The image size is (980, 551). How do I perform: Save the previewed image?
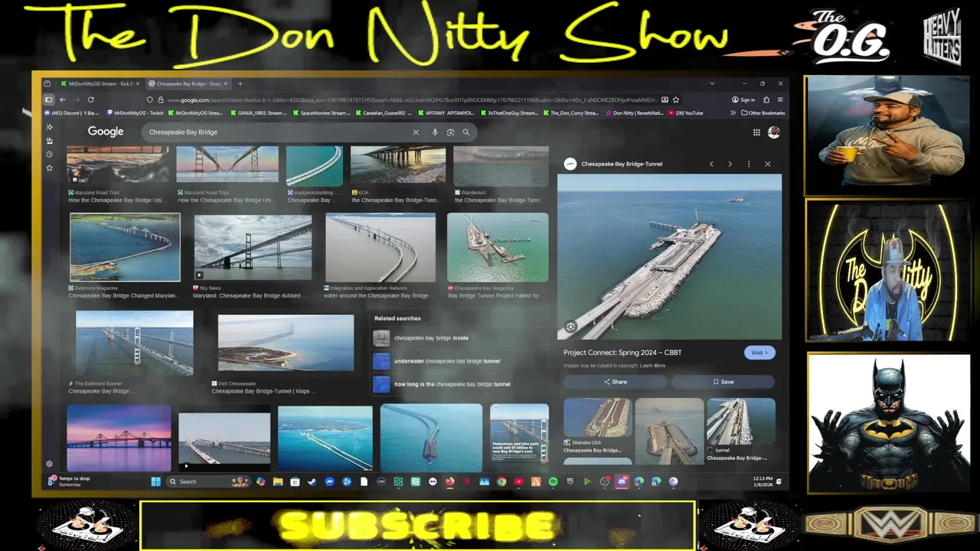pyautogui.click(x=723, y=382)
